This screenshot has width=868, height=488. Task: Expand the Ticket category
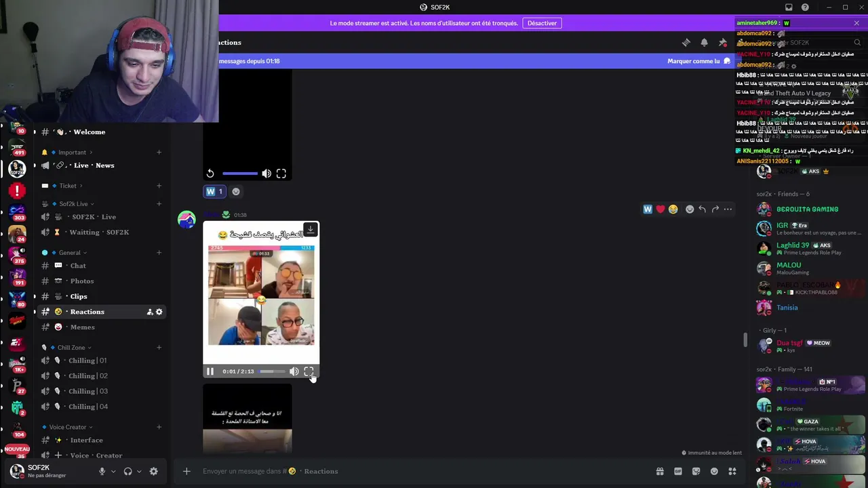(x=68, y=186)
